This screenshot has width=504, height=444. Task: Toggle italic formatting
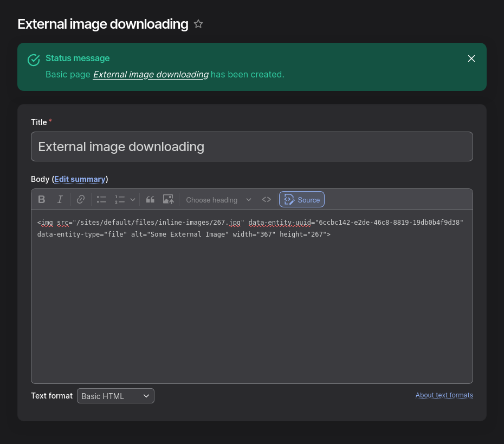click(60, 200)
